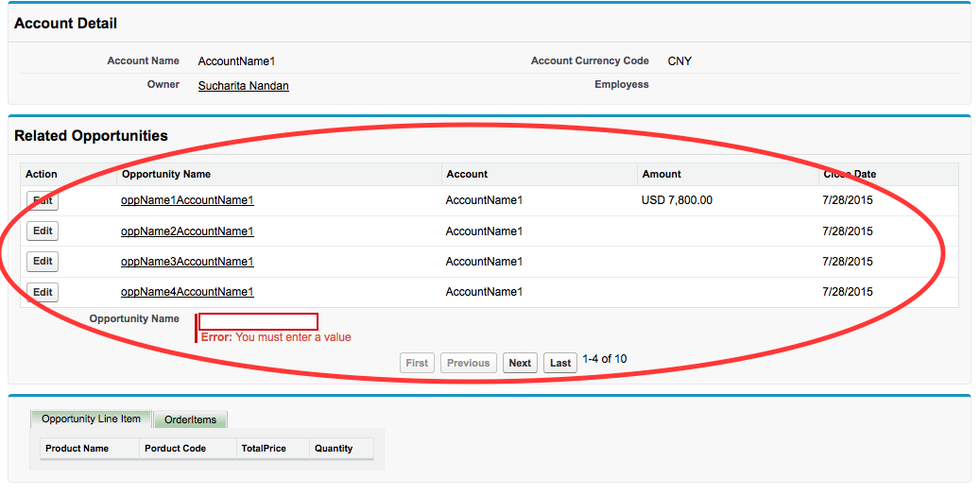Click the Amount column header

[662, 174]
